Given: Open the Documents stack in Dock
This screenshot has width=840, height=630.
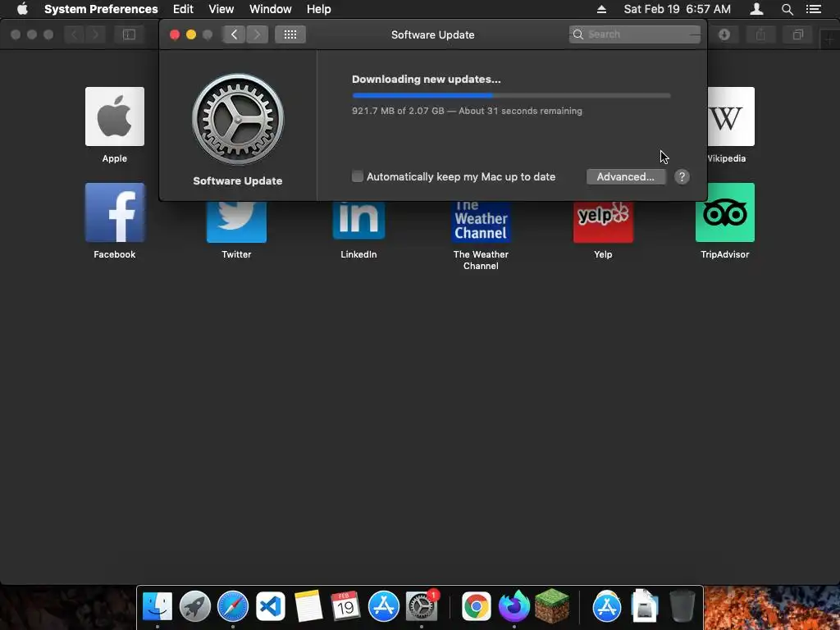Looking at the screenshot, I should tap(645, 606).
